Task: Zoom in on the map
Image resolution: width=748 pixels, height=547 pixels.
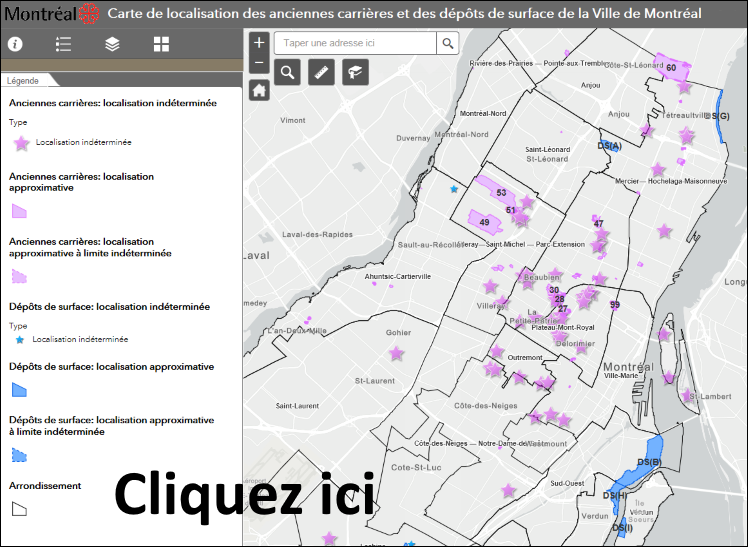Action: point(259,43)
